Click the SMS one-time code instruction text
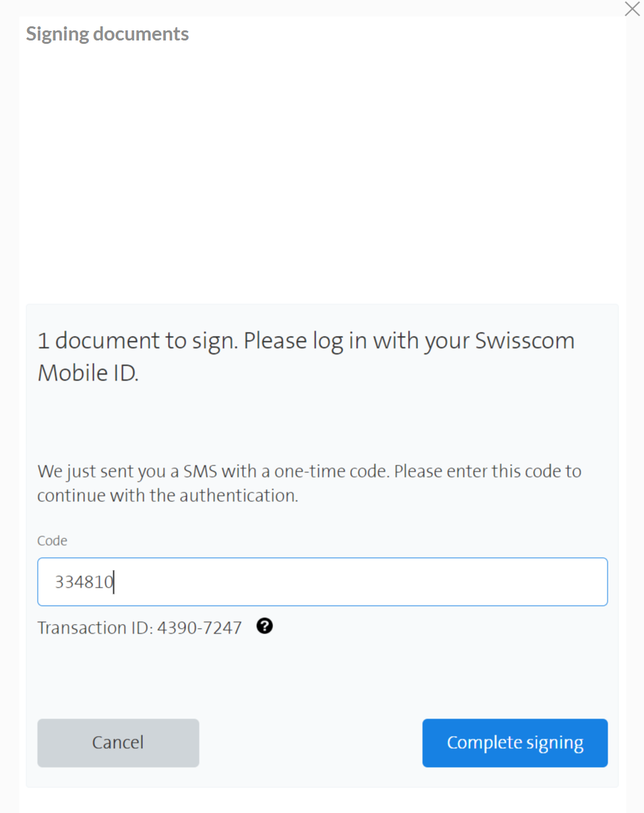Image resolution: width=644 pixels, height=813 pixels. coord(309,471)
